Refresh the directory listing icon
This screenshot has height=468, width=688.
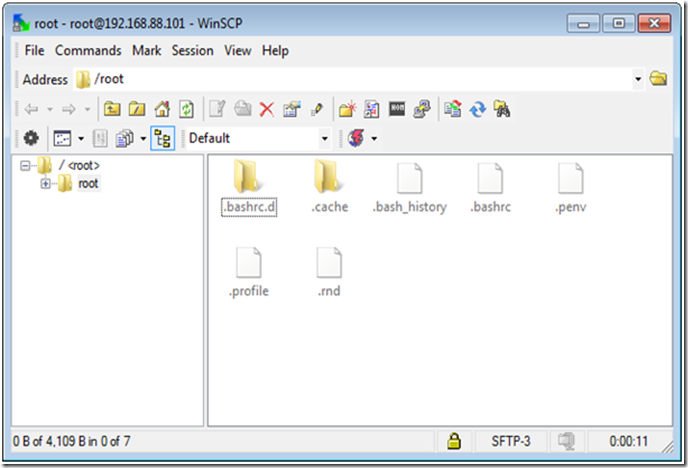point(186,109)
